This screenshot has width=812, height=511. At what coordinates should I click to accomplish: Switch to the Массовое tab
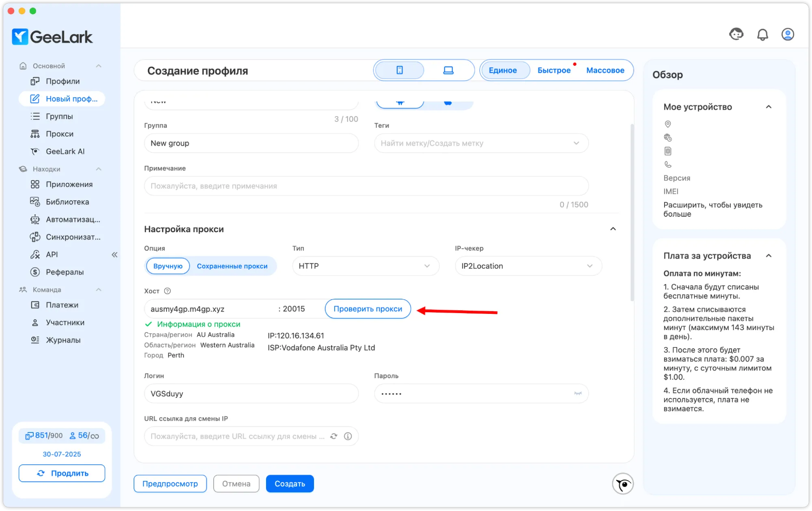605,70
